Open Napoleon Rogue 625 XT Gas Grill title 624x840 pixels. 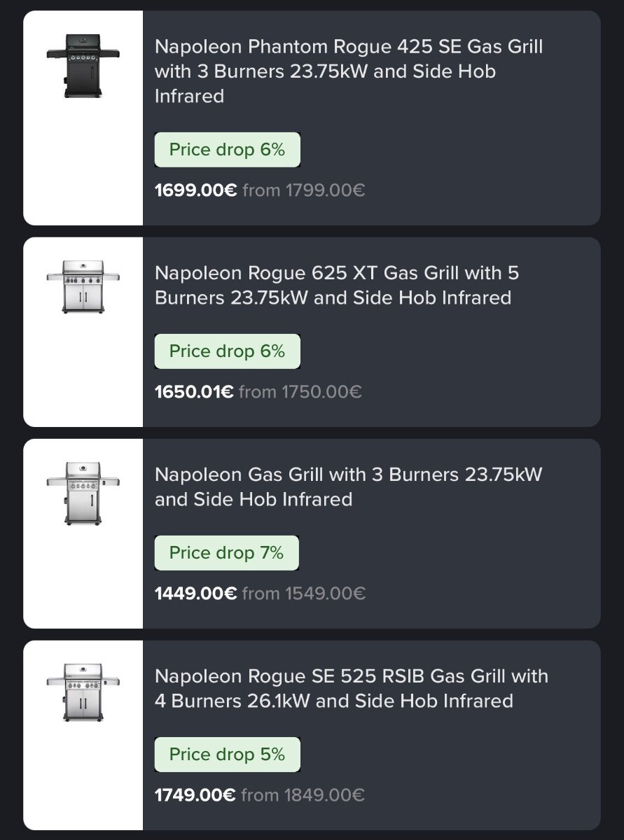(x=337, y=286)
